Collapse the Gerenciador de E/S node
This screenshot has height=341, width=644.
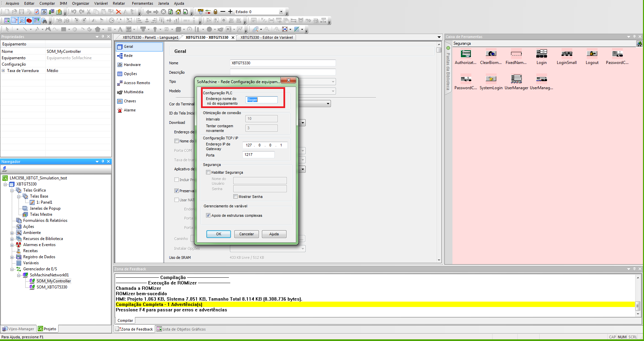[12, 269]
